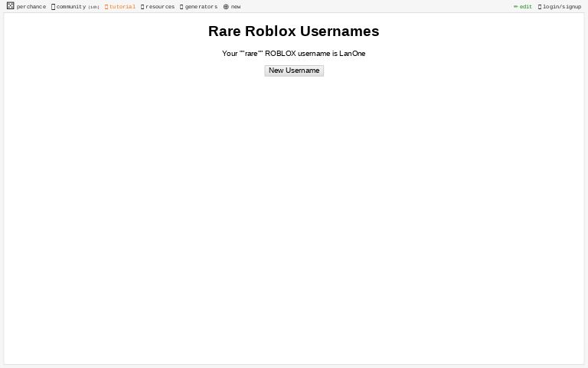Click the orange tutorial icon
The image size is (588, 368).
click(106, 7)
